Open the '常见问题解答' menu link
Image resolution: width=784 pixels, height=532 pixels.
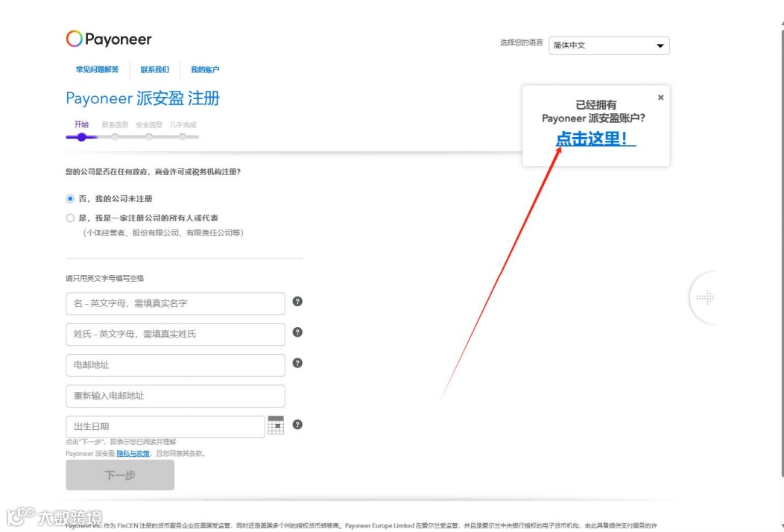98,69
